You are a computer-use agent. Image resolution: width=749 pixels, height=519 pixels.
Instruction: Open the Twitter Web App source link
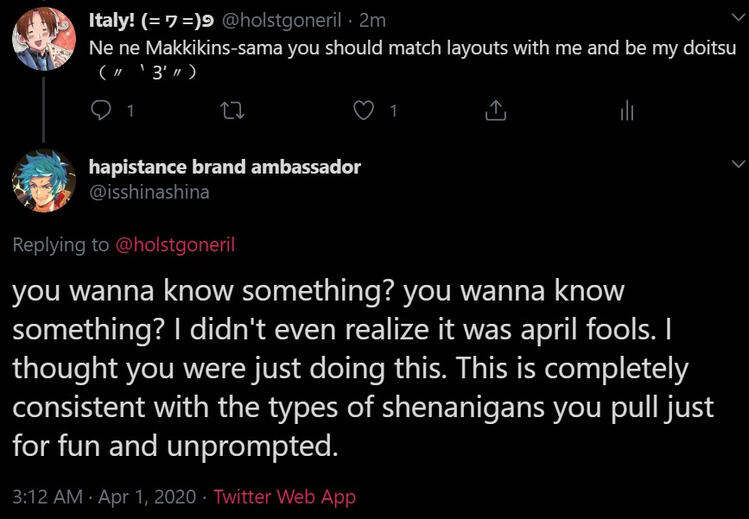(285, 496)
